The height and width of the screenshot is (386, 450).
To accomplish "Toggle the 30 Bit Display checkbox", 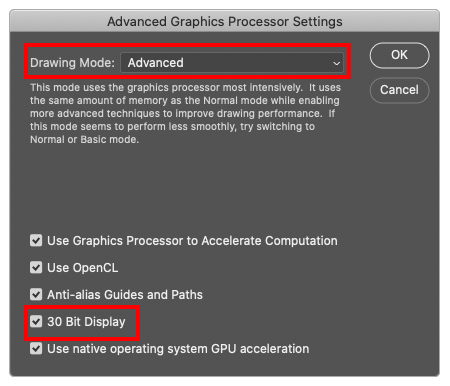I will tap(36, 321).
